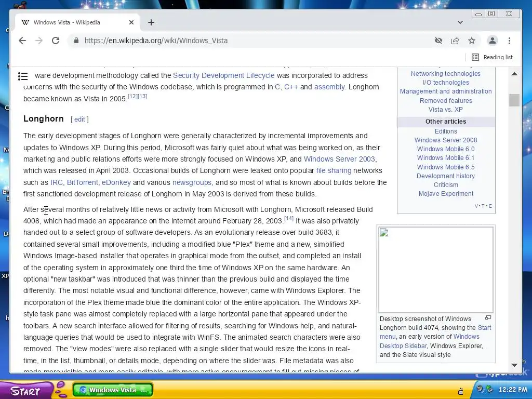Image resolution: width=532 pixels, height=399 pixels.
Task: Click citation reference [13]
Action: tap(142, 96)
